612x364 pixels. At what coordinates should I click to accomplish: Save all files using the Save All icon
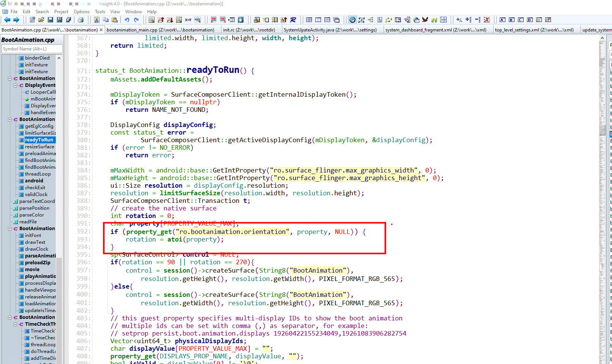tap(69, 20)
